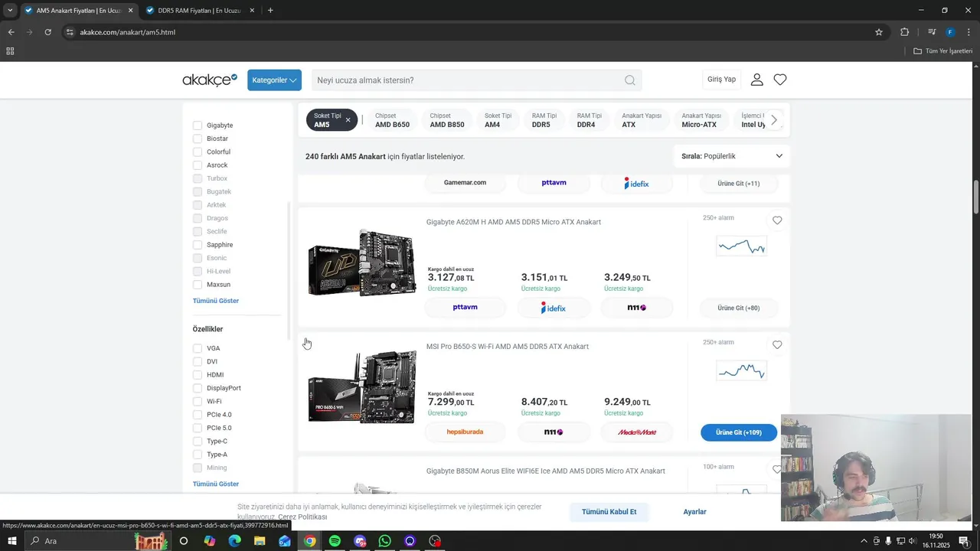Check the Gigabyte brand filter
The width and height of the screenshot is (980, 551).
pos(198,126)
